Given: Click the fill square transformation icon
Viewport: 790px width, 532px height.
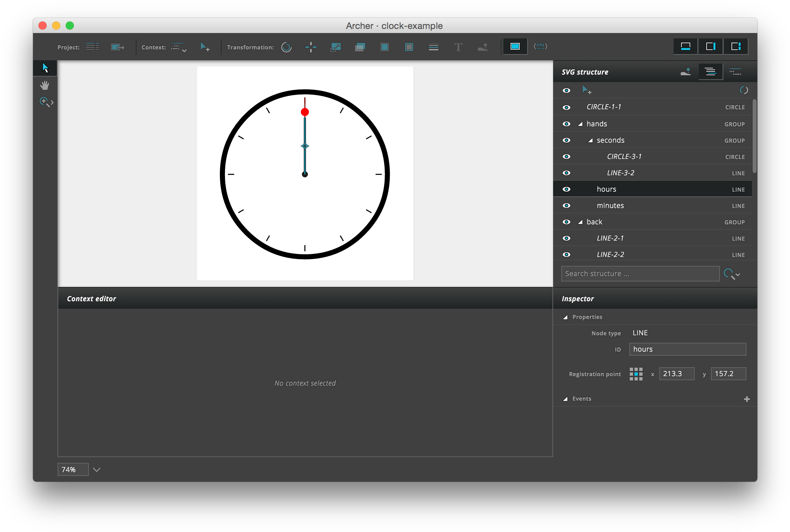Looking at the screenshot, I should pyautogui.click(x=385, y=47).
